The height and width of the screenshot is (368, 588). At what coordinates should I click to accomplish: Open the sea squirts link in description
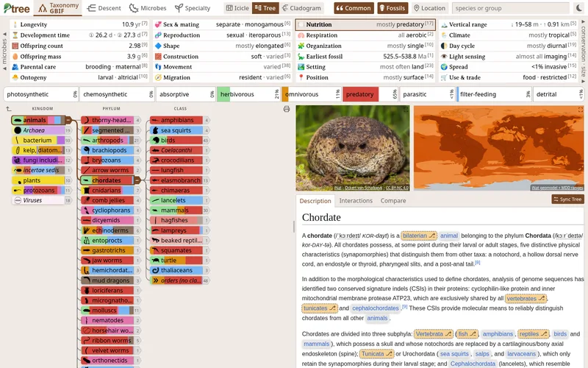tap(454, 354)
